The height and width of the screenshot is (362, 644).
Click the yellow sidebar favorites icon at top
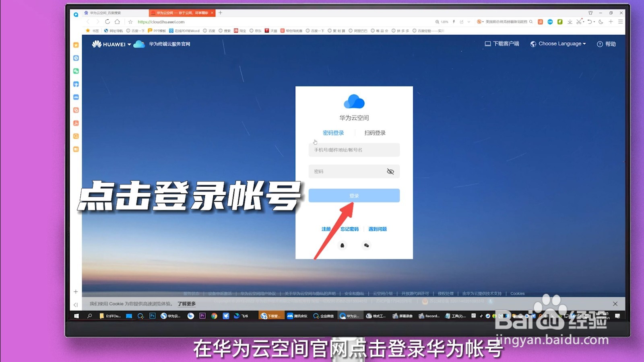76,45
